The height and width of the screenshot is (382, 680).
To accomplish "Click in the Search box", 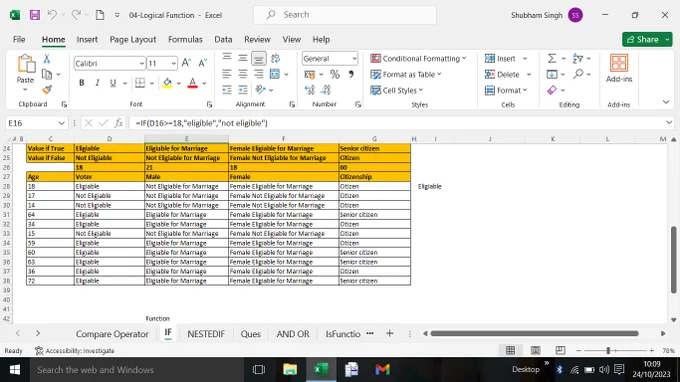I will [345, 15].
